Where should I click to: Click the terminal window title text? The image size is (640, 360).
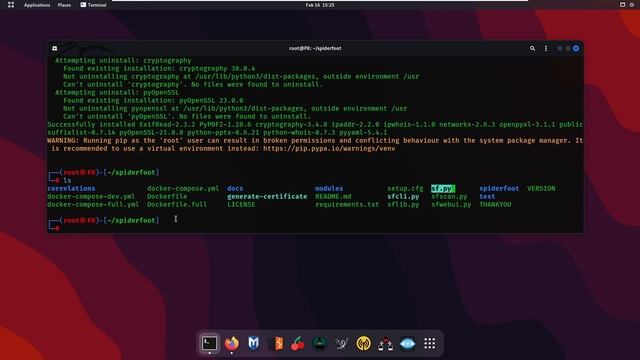tap(315, 48)
